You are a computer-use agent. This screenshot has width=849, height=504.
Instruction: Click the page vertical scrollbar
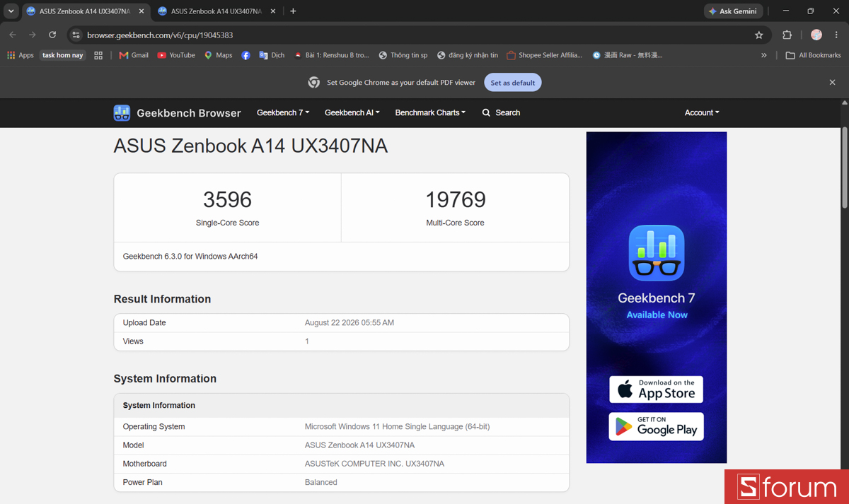pyautogui.click(x=844, y=168)
